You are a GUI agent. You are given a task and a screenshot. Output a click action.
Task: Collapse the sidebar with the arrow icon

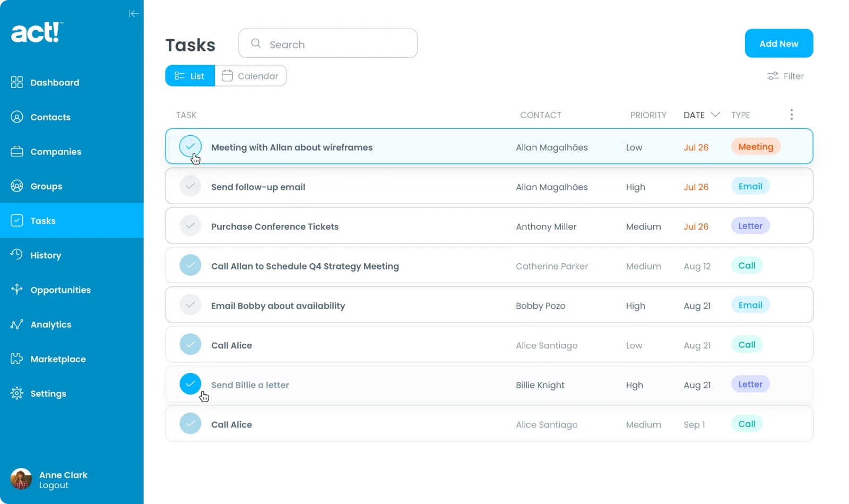134,13
